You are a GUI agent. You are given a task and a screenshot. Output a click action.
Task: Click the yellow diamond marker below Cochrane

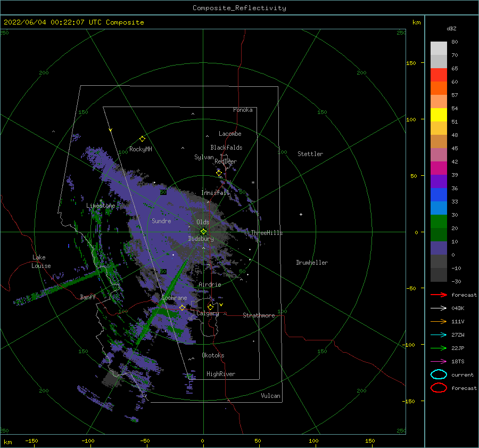pos(183,308)
